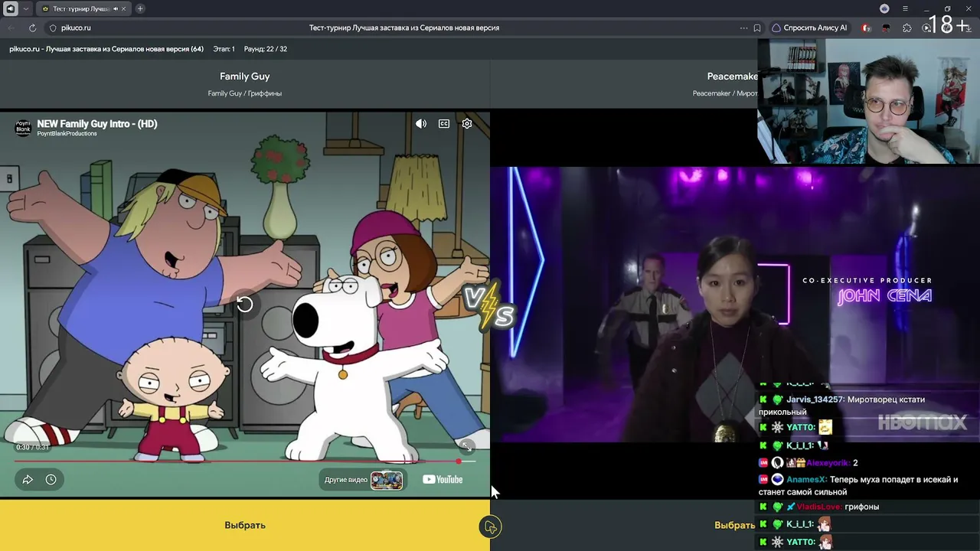The image size is (980, 551).
Task: Bookmark this page
Action: pos(757,28)
